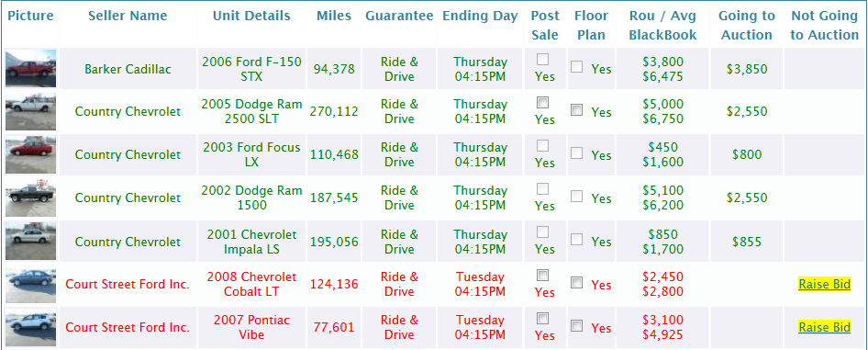This screenshot has height=350, width=868.
Task: Click Raise Bid for the Pontiac Vibe
Action: tap(824, 327)
